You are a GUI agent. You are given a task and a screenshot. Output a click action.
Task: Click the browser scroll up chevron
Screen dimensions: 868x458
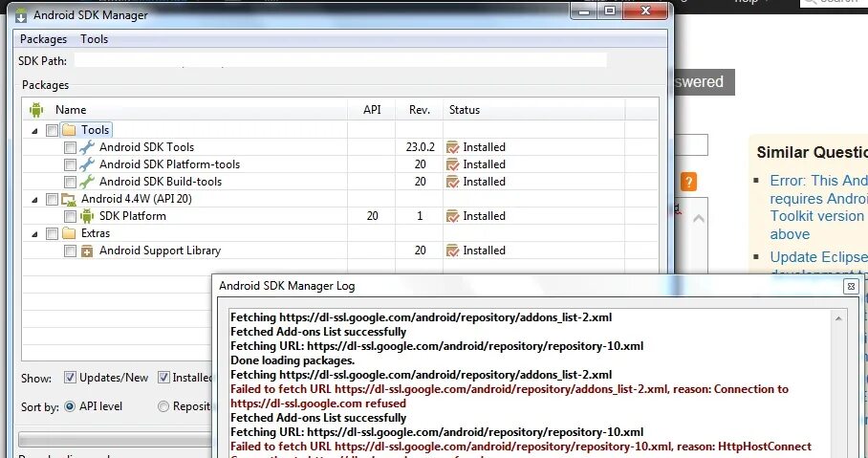(x=699, y=219)
